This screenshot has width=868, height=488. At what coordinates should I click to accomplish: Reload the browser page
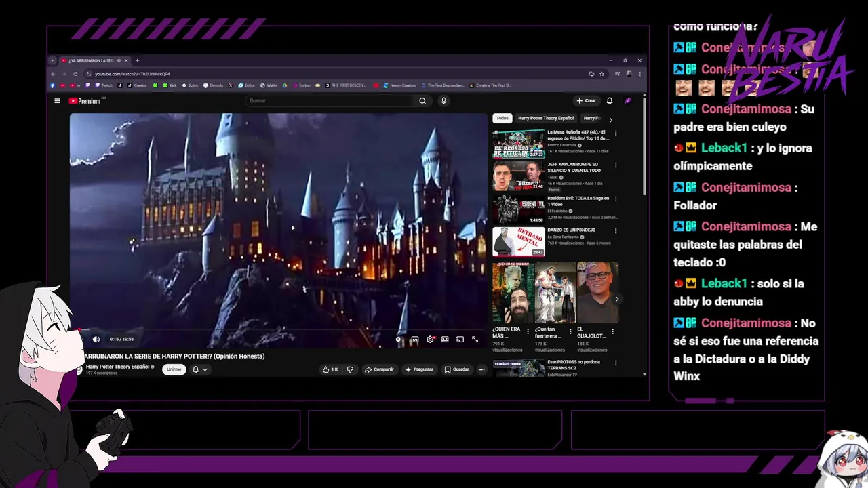75,74
